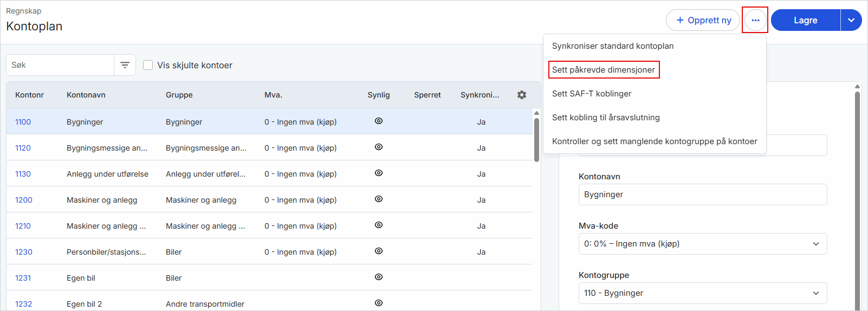Click the Kontonavn input field
Screen dimensions: 868x311
(x=703, y=195)
